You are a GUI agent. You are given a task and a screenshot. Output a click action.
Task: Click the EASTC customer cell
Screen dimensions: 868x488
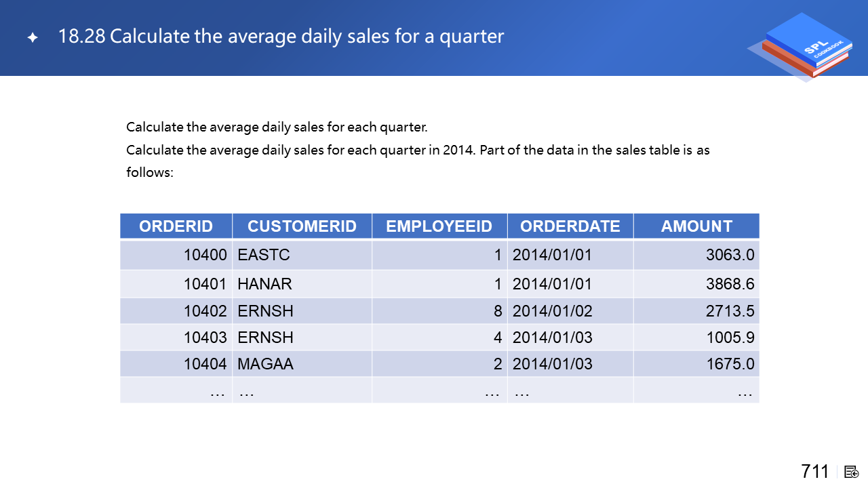pyautogui.click(x=263, y=255)
